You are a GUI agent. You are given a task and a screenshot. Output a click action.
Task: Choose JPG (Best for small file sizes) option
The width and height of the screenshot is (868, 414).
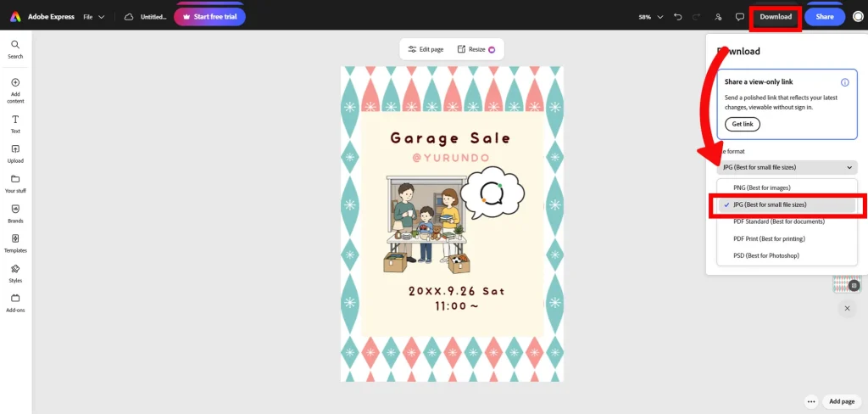point(787,204)
